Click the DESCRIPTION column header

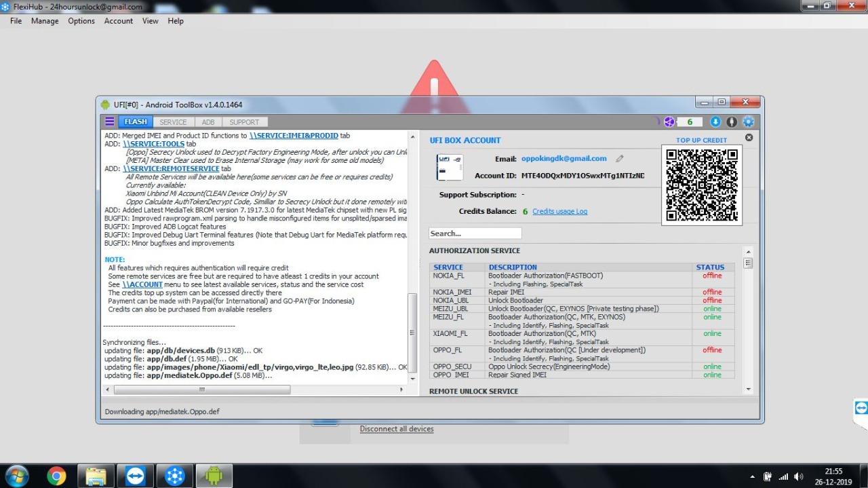click(x=513, y=267)
